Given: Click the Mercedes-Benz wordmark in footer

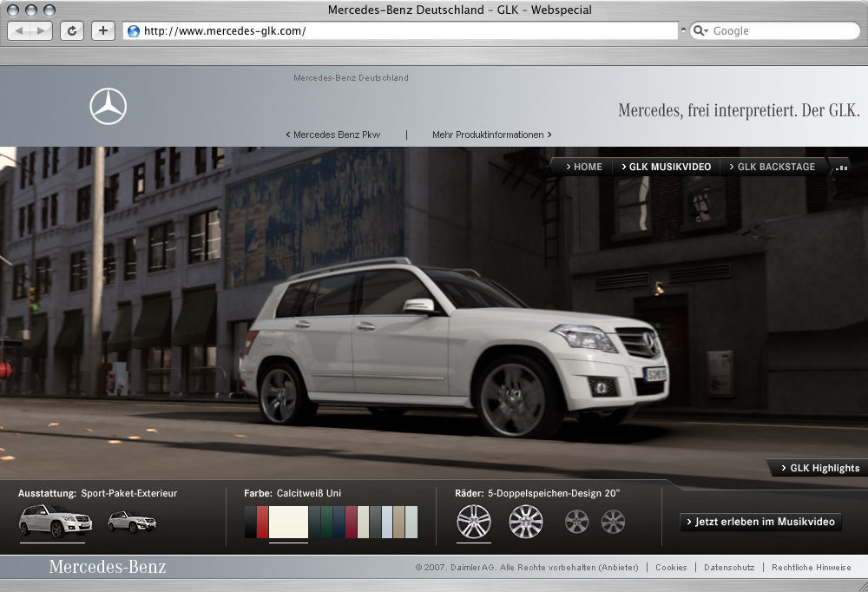Looking at the screenshot, I should pyautogui.click(x=108, y=567).
